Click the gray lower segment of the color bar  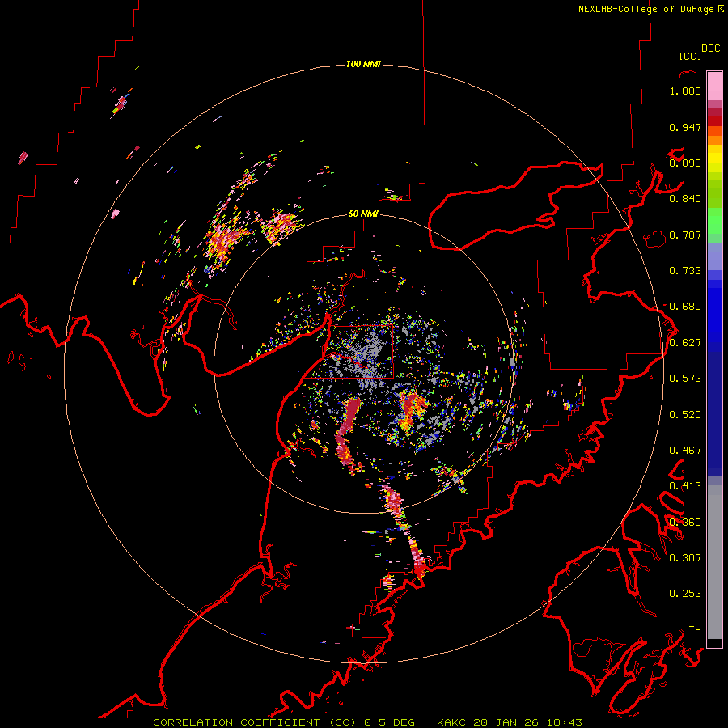(714, 562)
